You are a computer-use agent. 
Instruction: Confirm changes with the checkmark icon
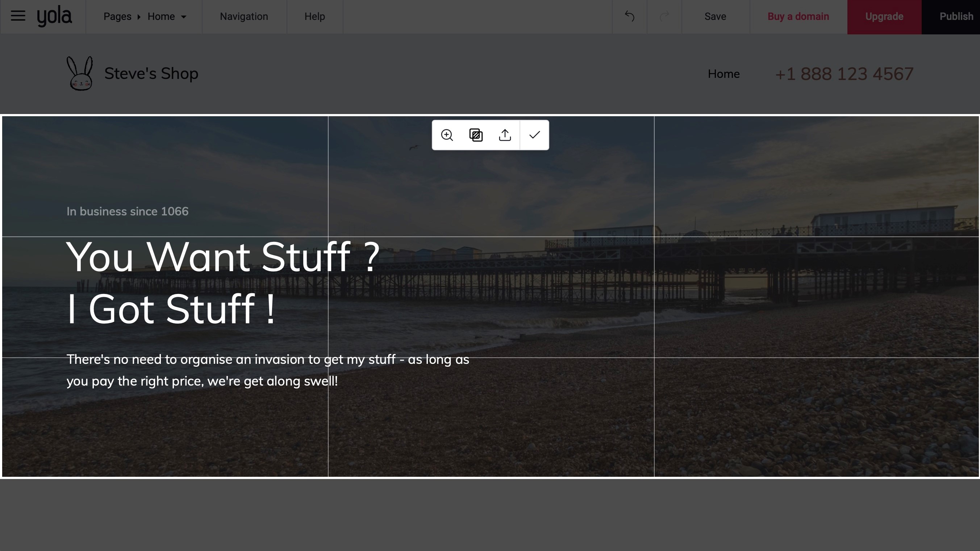[x=534, y=135]
